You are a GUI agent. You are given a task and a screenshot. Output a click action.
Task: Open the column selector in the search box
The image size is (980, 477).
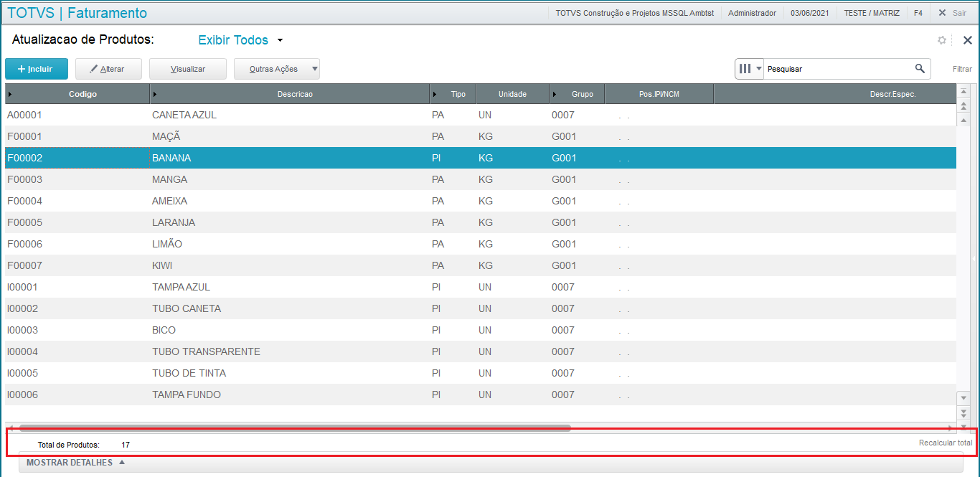pyautogui.click(x=750, y=69)
